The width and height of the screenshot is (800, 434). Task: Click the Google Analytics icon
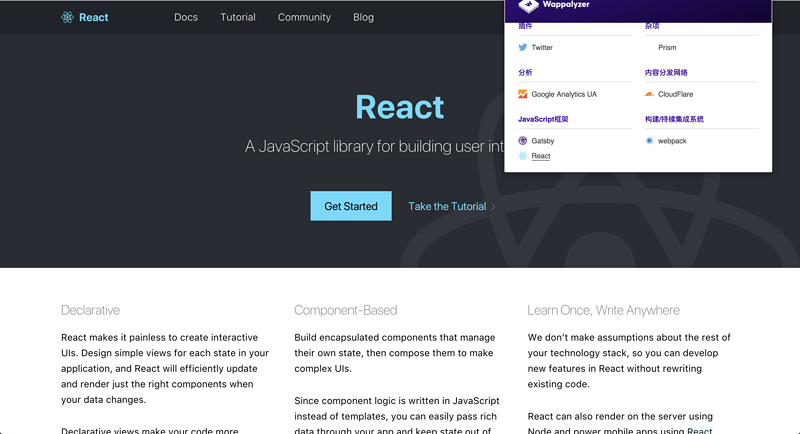pyautogui.click(x=522, y=94)
